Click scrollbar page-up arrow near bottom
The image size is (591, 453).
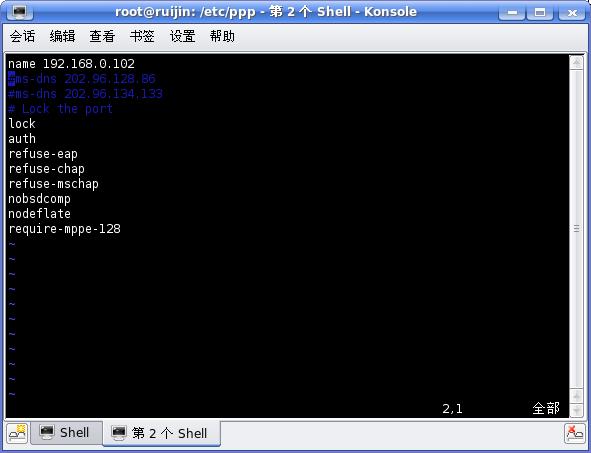click(x=576, y=396)
